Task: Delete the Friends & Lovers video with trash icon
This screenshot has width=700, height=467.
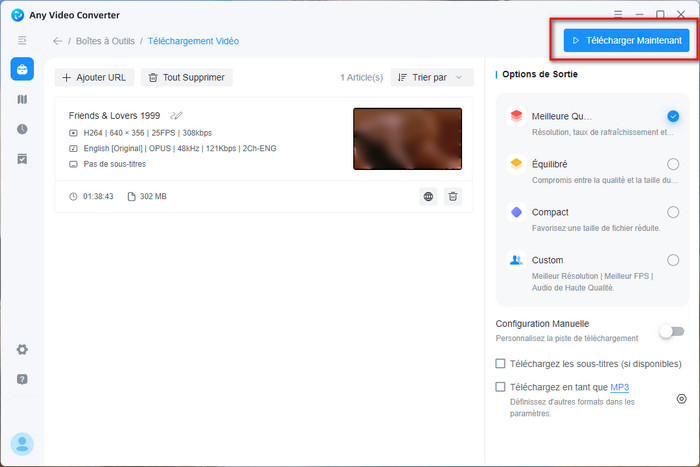Action: pyautogui.click(x=453, y=197)
